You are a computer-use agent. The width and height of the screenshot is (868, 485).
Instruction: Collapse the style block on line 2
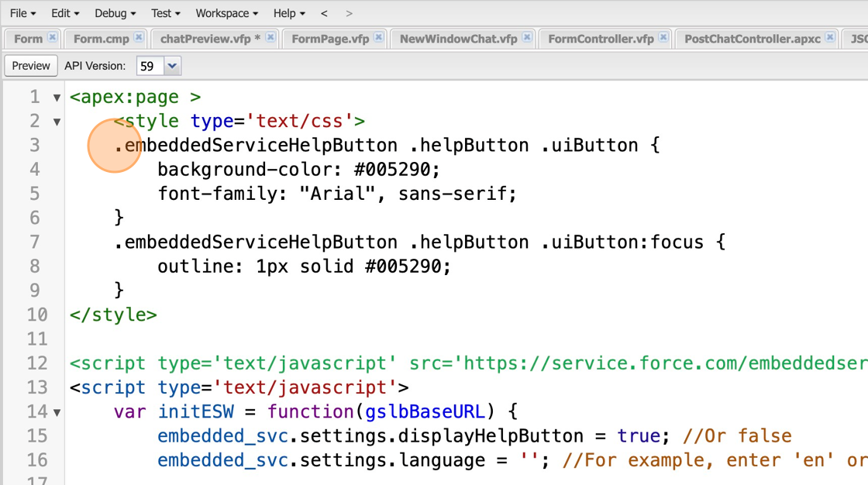[x=57, y=122]
